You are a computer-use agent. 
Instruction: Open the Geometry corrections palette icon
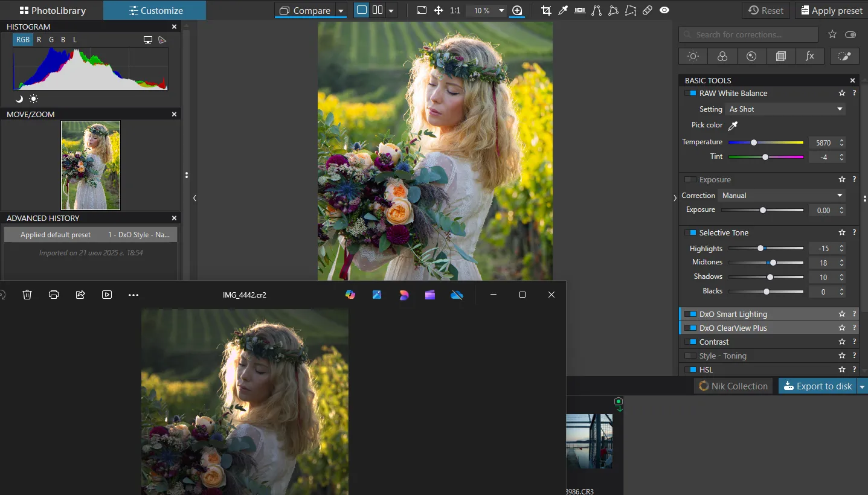[x=780, y=56]
